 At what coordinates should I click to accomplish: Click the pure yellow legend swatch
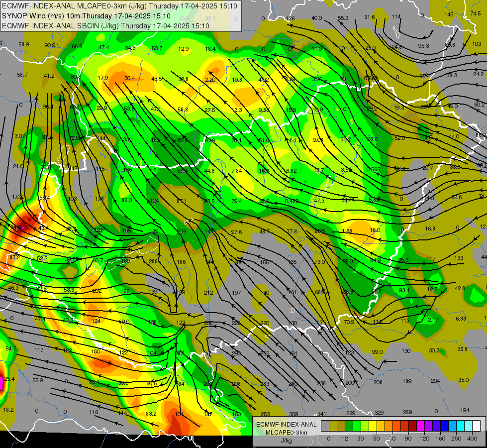click(x=373, y=426)
